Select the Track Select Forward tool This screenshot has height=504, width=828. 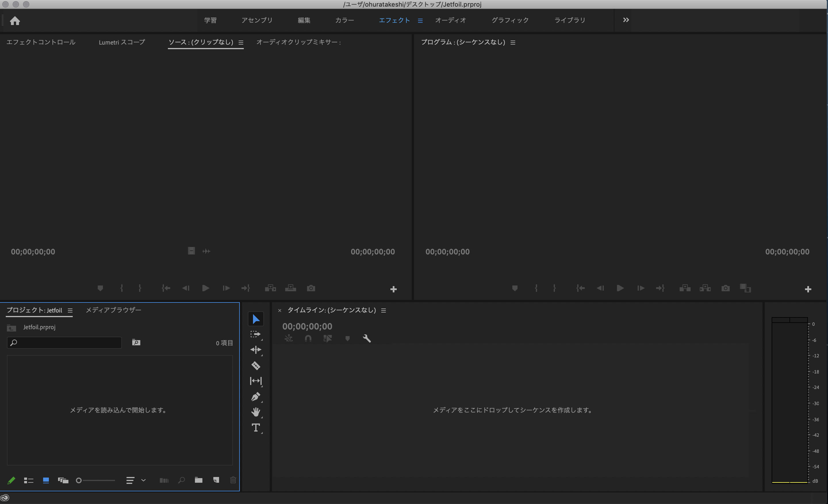[255, 334]
